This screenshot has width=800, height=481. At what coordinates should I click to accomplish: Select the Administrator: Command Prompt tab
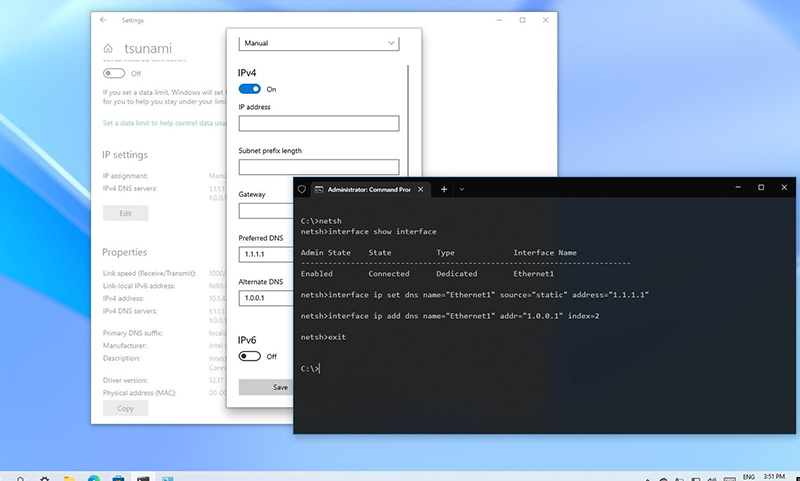click(369, 189)
